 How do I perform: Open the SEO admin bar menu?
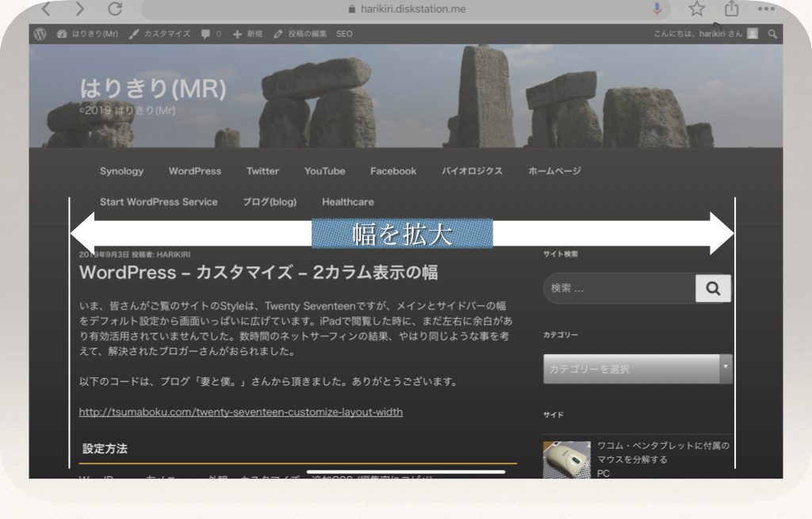[344, 33]
